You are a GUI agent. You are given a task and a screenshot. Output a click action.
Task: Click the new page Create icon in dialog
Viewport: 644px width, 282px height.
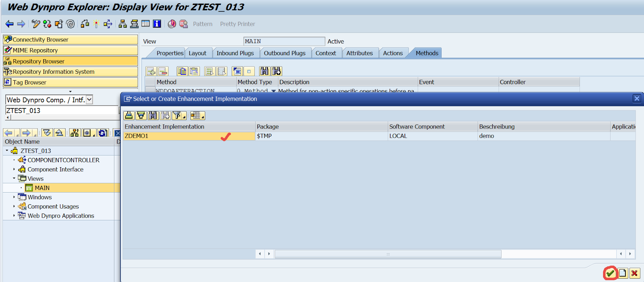[623, 273]
